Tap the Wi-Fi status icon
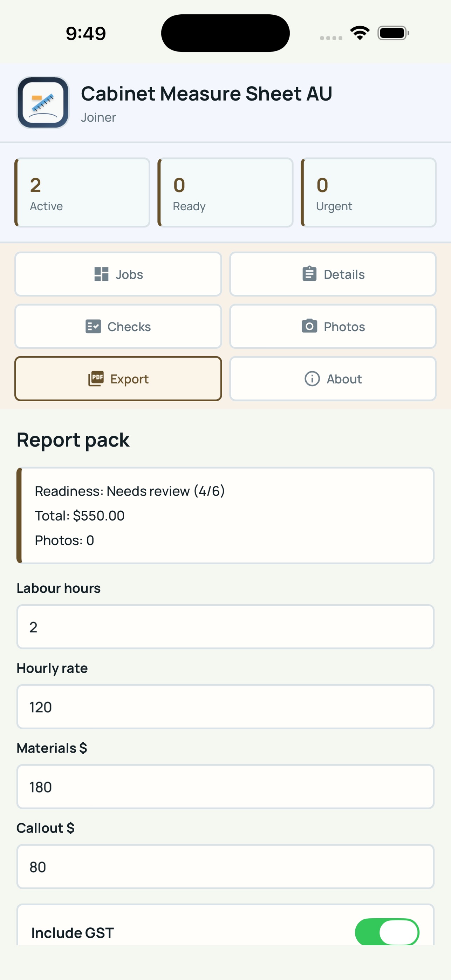 click(360, 33)
